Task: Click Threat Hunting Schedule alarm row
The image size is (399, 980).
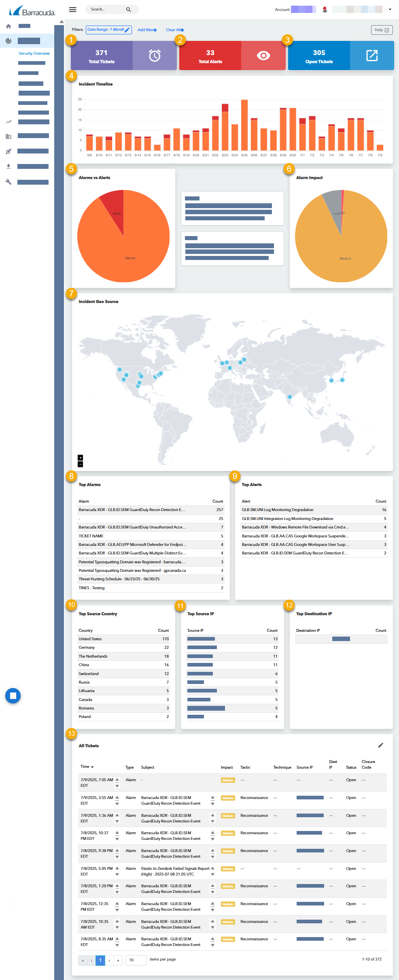Action: click(151, 579)
